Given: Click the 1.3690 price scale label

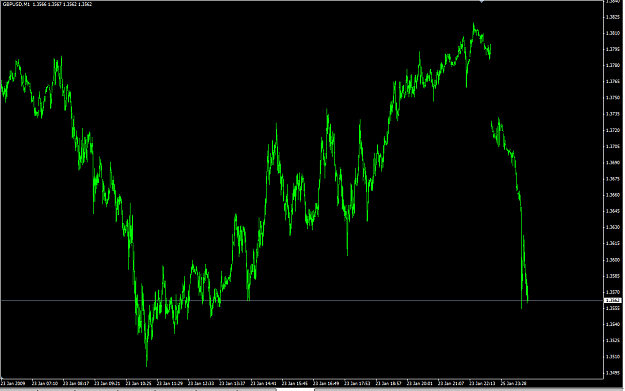Looking at the screenshot, I should click(x=613, y=163).
